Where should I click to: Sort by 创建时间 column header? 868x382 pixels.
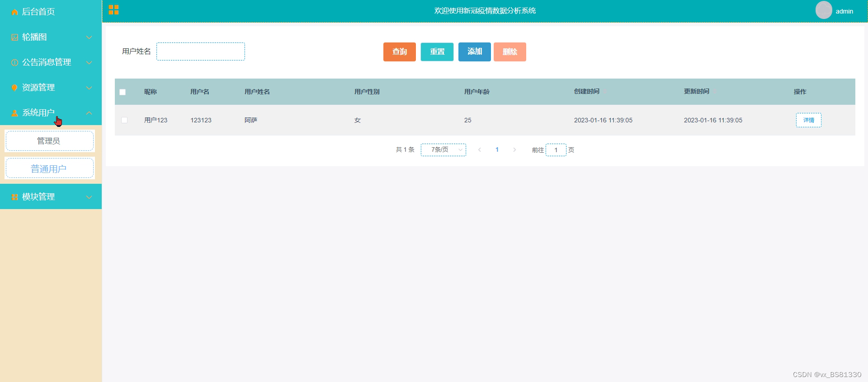[x=587, y=92]
